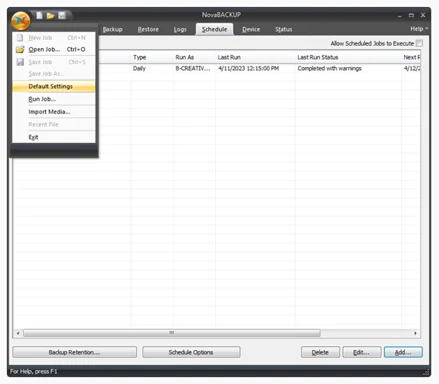
Task: Click the Schedule Options button
Action: 191,352
